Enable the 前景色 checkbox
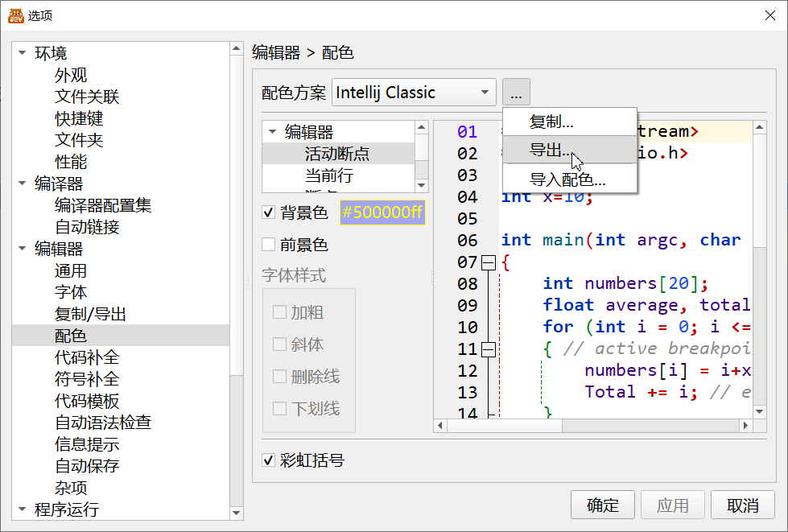The width and height of the screenshot is (788, 532). (268, 245)
